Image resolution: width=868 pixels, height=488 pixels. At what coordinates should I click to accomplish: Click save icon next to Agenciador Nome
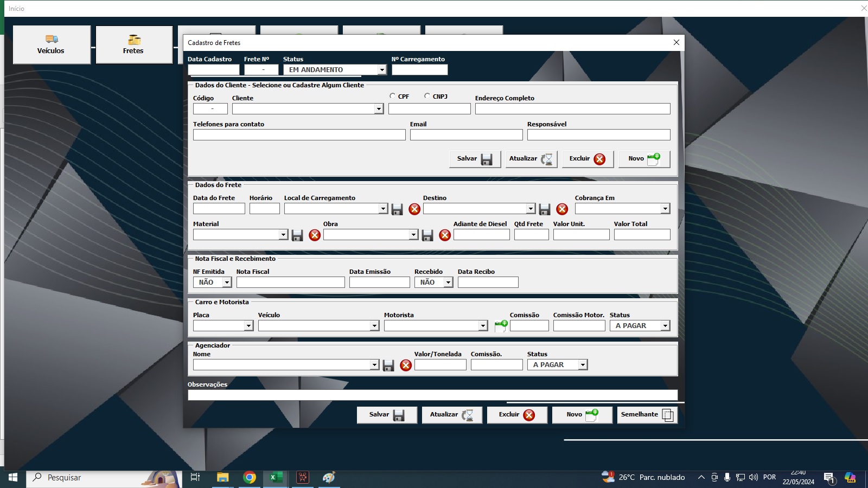[x=388, y=365]
